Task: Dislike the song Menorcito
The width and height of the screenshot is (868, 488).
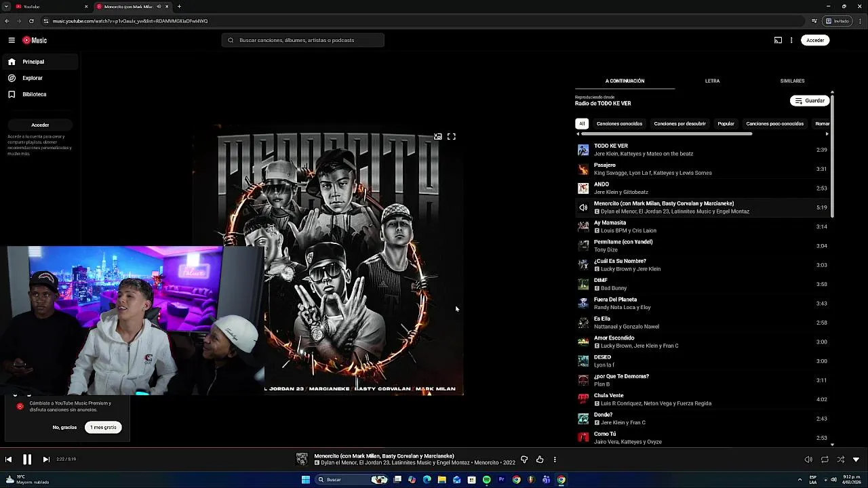Action: [524, 460]
